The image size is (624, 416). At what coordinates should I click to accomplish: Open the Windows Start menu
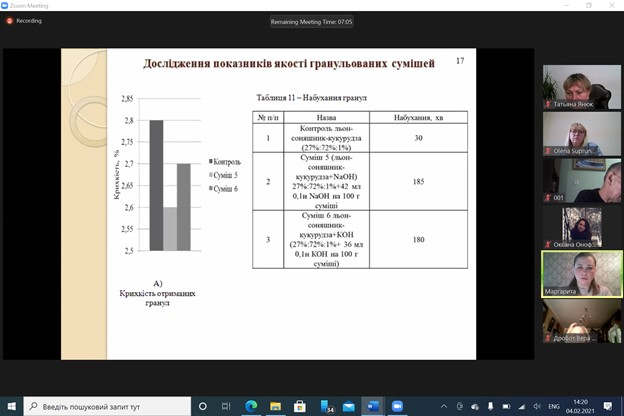12,406
